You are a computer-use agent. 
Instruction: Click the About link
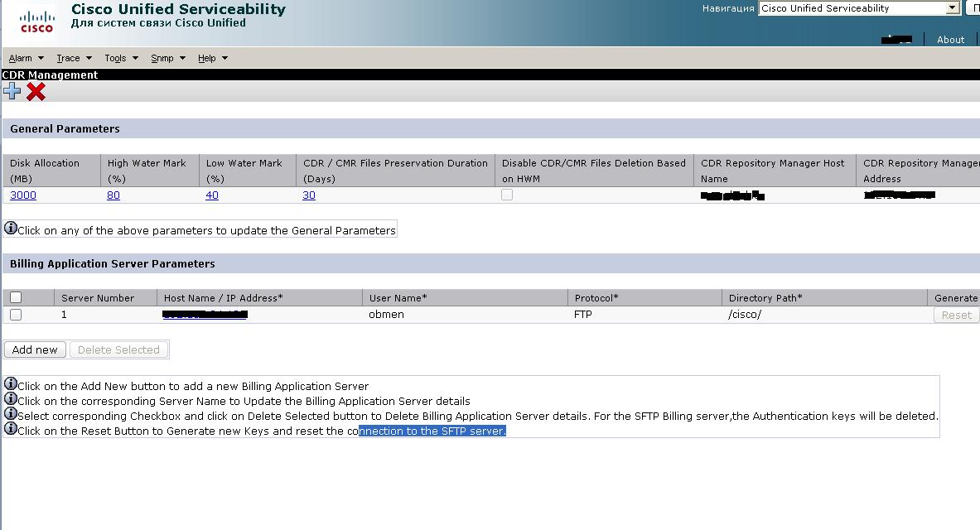[951, 40]
